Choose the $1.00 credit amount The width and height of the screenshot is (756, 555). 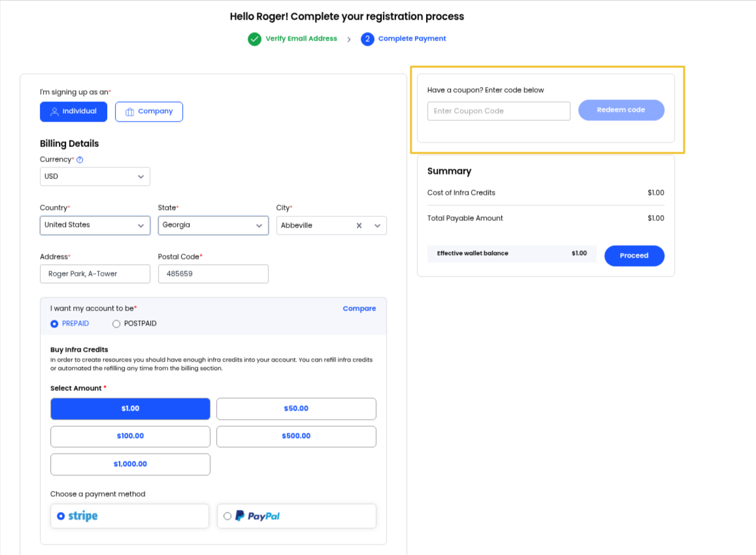(x=130, y=409)
